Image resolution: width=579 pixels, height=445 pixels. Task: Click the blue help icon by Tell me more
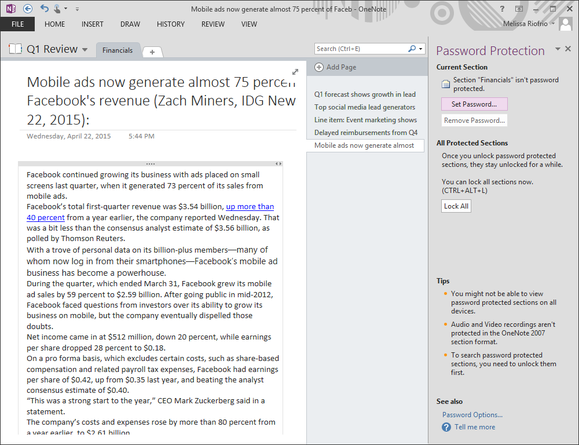click(x=446, y=427)
